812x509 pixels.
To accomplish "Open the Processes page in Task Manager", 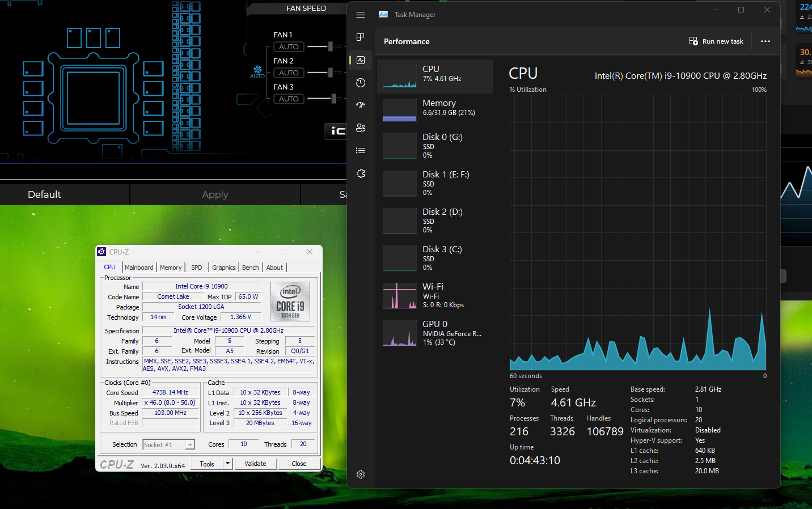I will 361,37.
